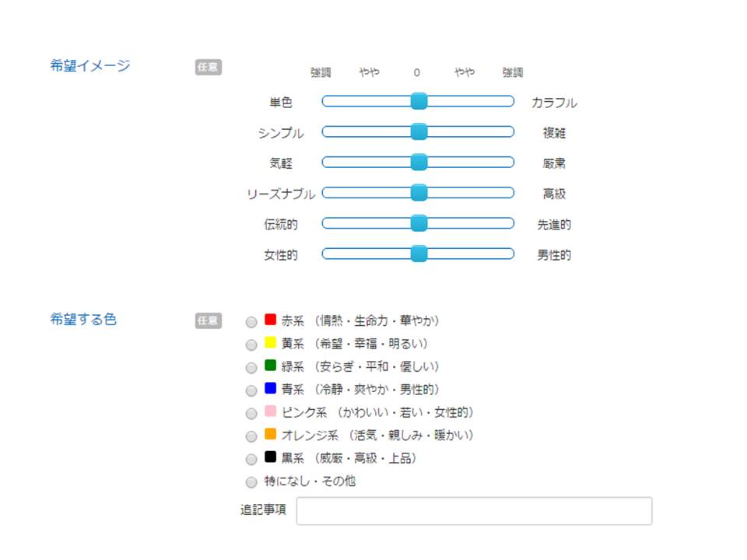
Task: Click the 気軽–厳粛 slider handle
Action: pyautogui.click(x=419, y=162)
